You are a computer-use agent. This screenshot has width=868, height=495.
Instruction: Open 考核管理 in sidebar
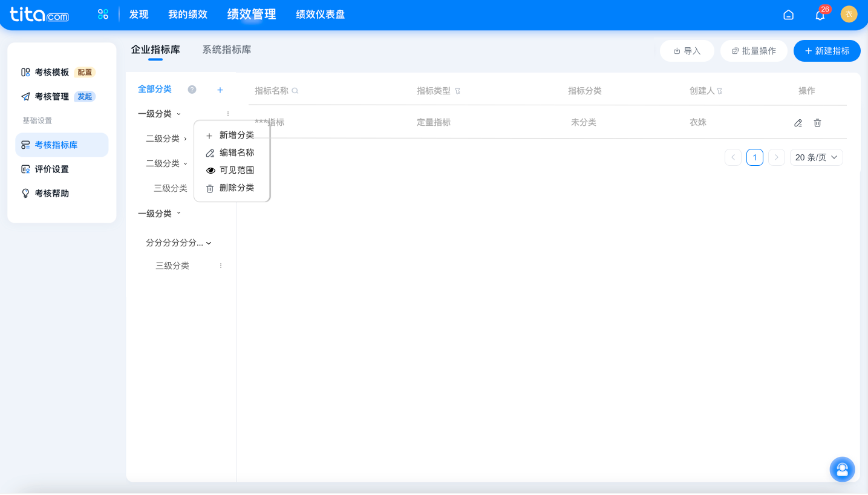(52, 96)
